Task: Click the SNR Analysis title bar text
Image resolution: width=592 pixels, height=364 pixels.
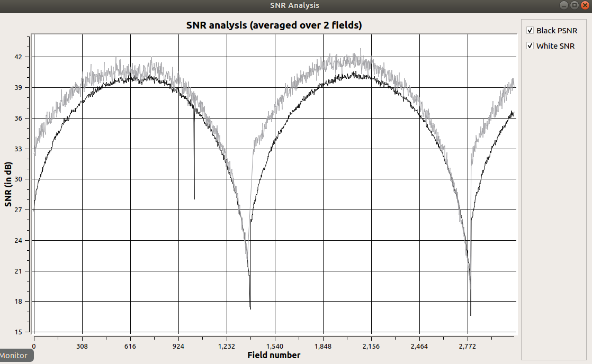Action: click(294, 5)
